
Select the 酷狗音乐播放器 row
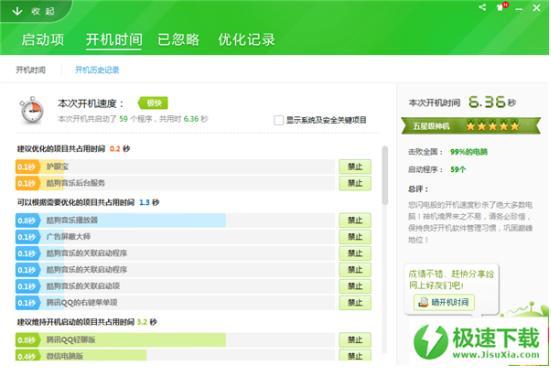click(x=175, y=220)
